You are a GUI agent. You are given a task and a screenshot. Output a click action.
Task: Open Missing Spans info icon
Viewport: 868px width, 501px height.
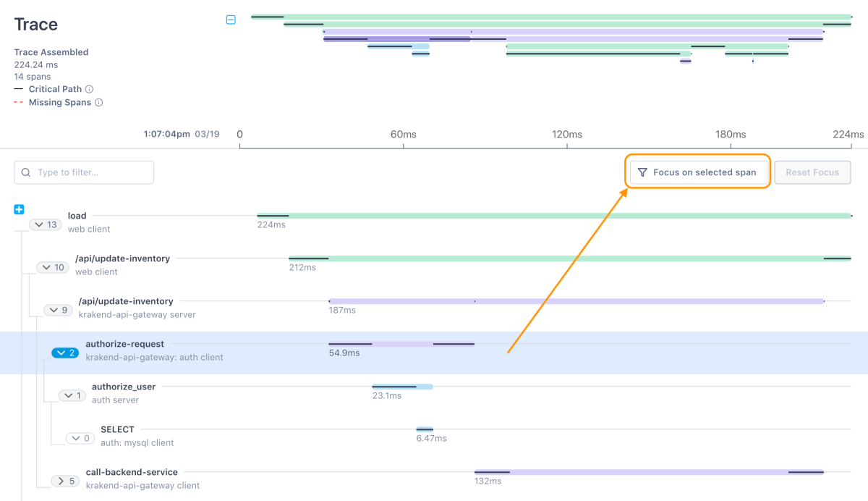99,102
